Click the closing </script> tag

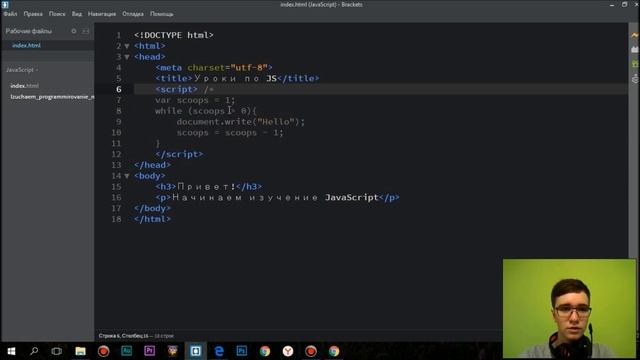click(x=179, y=154)
